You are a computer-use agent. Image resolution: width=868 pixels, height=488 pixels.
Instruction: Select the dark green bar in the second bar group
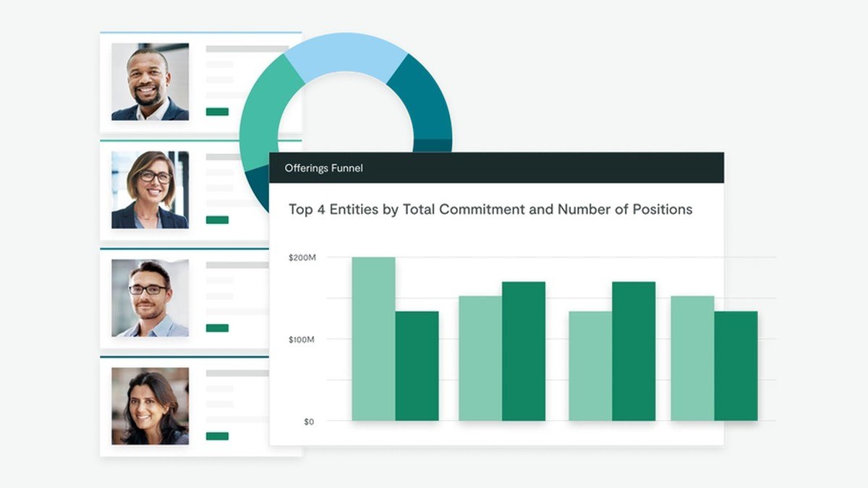524,351
